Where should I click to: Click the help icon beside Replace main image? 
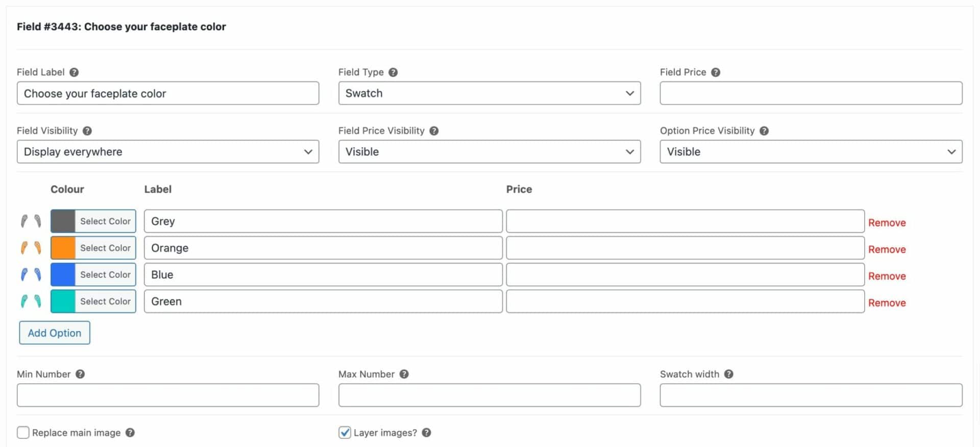(130, 433)
